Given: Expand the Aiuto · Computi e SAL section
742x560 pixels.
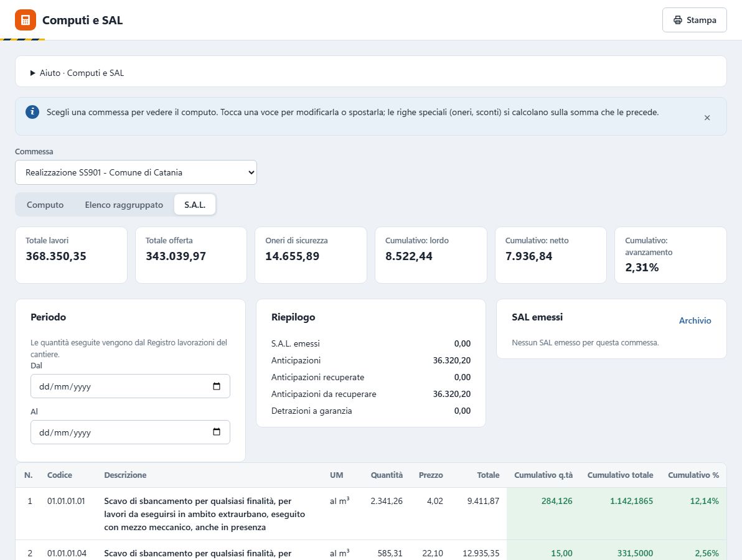Looking at the screenshot, I should pyautogui.click(x=77, y=73).
